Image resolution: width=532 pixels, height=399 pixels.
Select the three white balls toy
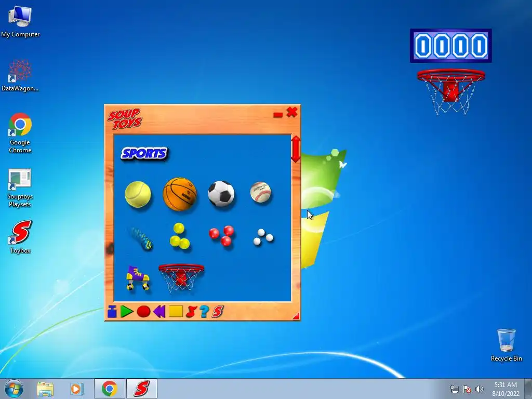click(x=263, y=237)
